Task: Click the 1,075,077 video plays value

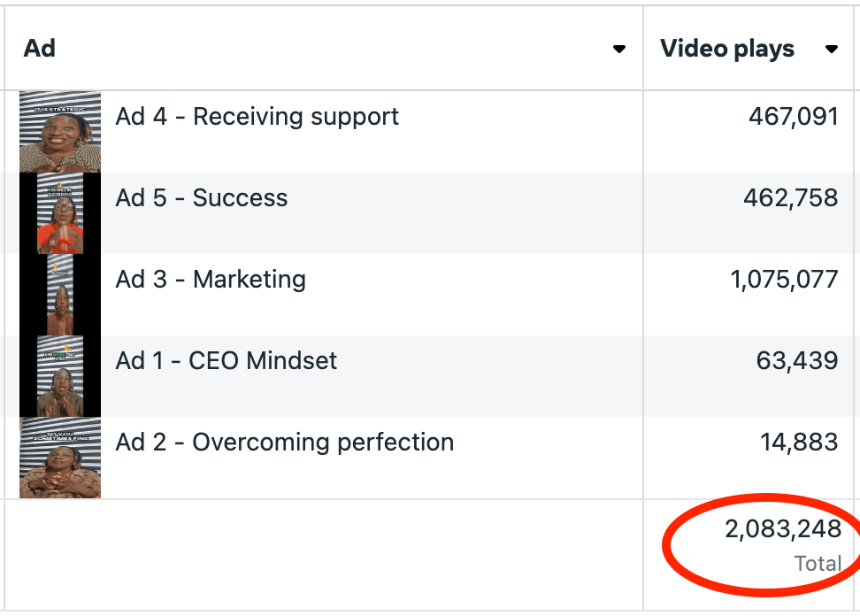Action: click(x=784, y=280)
